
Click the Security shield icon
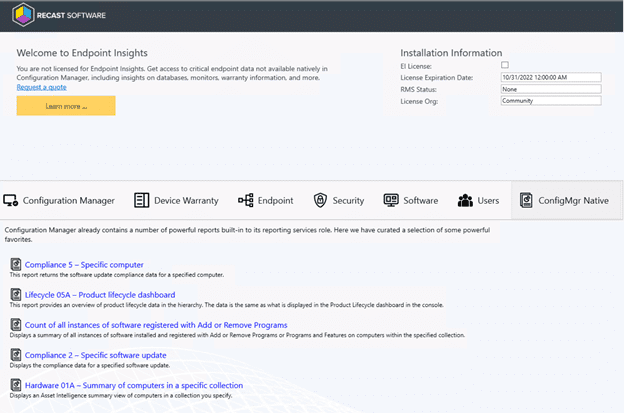coord(320,200)
